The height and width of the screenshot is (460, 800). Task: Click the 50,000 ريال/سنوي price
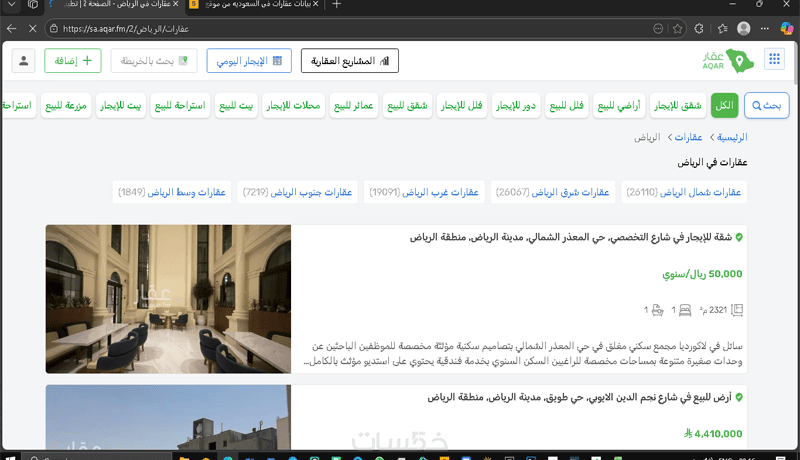point(702,274)
